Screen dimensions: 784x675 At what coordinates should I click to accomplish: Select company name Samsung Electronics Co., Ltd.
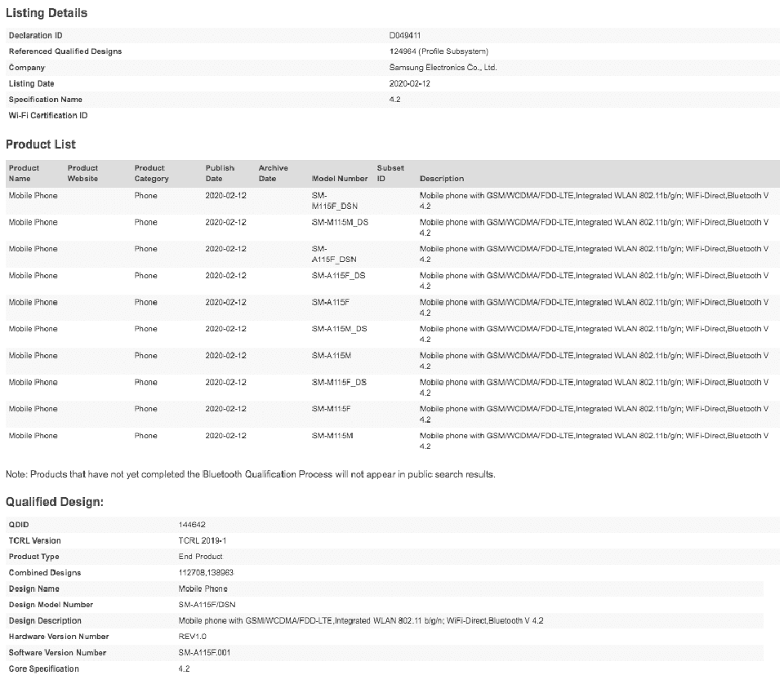point(443,68)
